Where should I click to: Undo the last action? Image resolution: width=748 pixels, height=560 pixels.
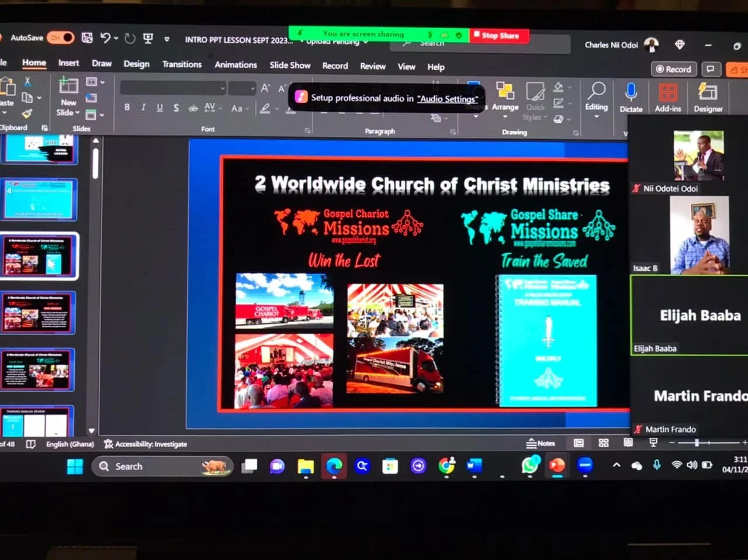point(105,38)
